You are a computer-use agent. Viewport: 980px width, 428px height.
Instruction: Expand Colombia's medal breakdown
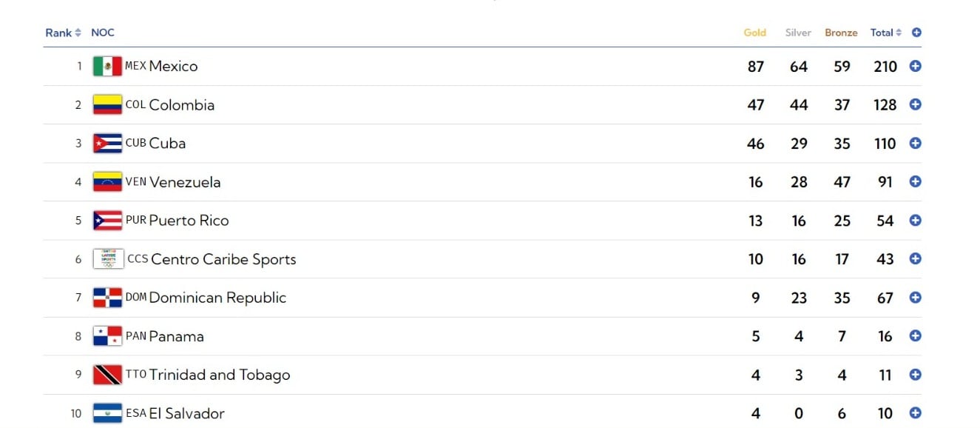click(915, 105)
